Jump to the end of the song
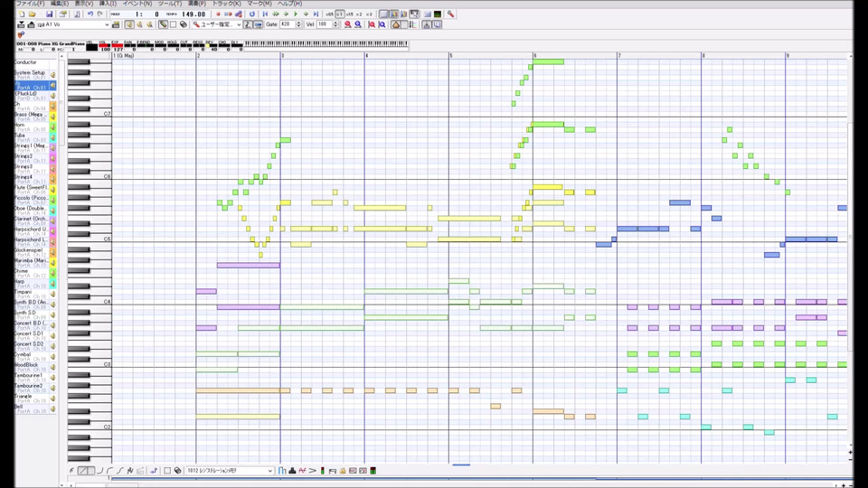Screen dimensions: 868x488 [x=316, y=14]
